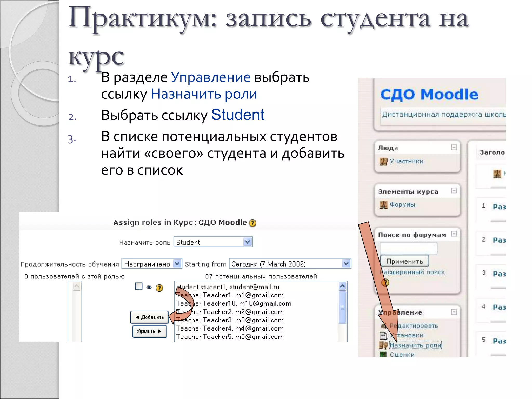Click the eye icon for hidden assignments

pyautogui.click(x=149, y=287)
